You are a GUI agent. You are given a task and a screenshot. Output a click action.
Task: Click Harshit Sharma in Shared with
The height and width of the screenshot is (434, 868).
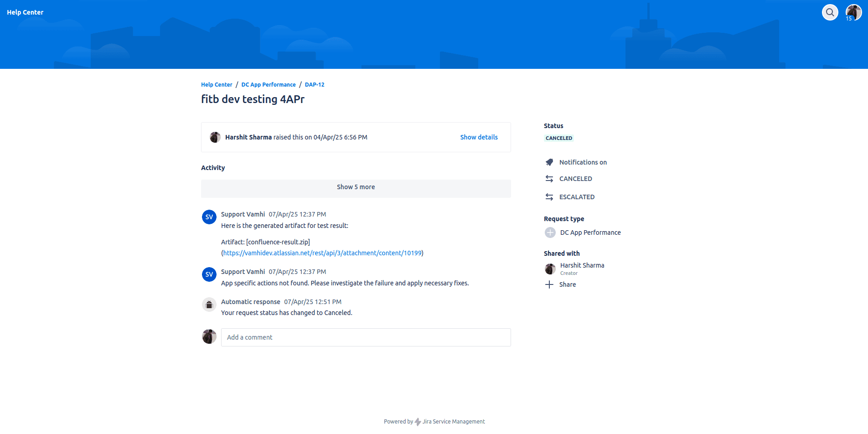(582, 265)
